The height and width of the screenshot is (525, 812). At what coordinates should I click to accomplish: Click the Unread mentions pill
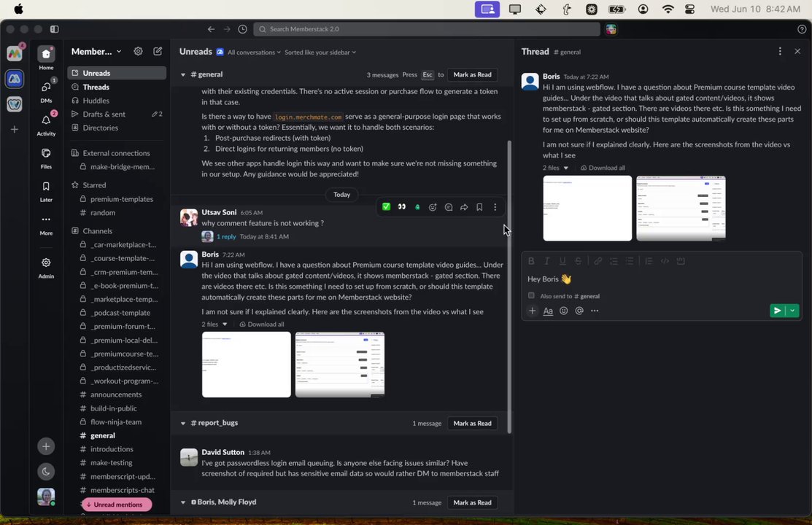(117, 505)
